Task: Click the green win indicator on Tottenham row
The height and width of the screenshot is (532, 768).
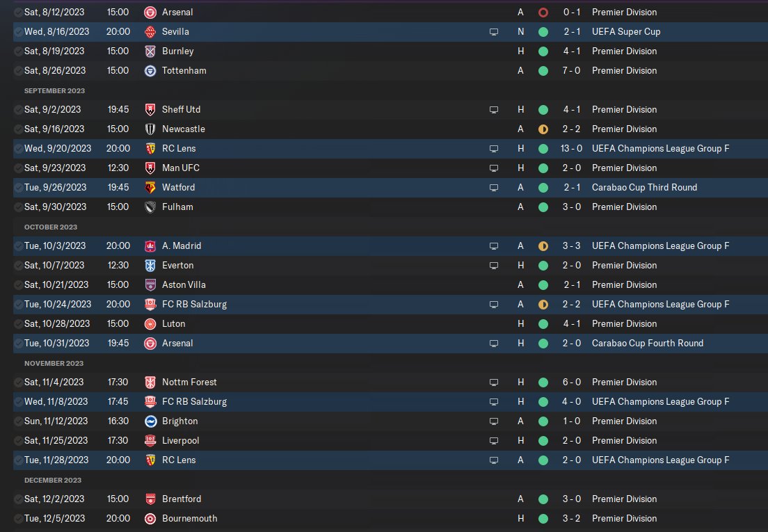Action: point(543,71)
